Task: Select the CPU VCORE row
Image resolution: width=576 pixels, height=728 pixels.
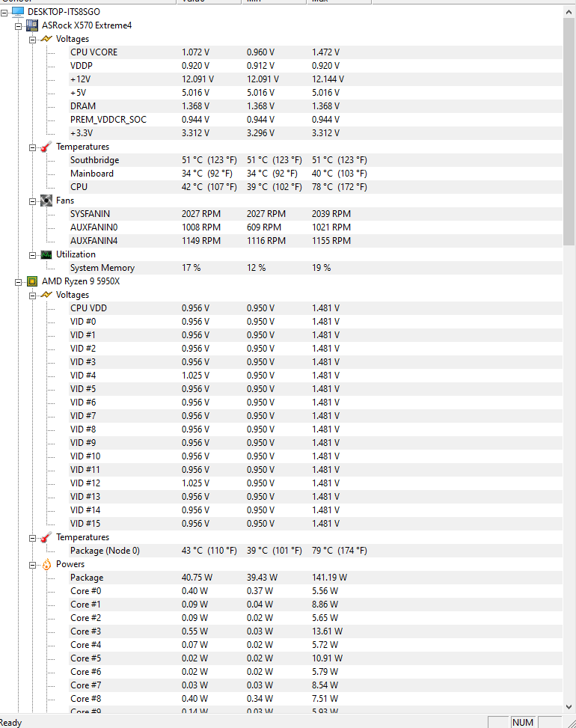Action: click(316, 52)
